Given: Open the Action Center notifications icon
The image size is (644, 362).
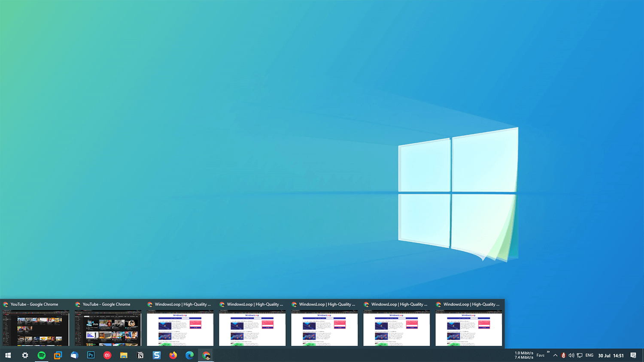Looking at the screenshot, I should point(633,355).
